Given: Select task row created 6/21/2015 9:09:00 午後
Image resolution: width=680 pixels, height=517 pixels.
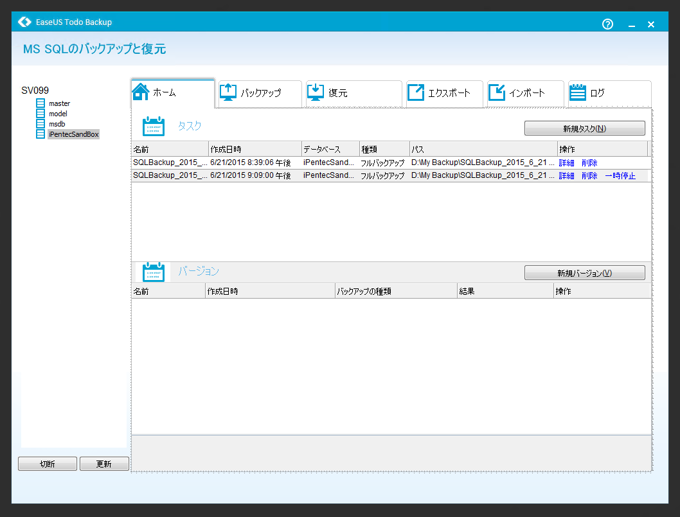Looking at the screenshot, I should (x=389, y=176).
